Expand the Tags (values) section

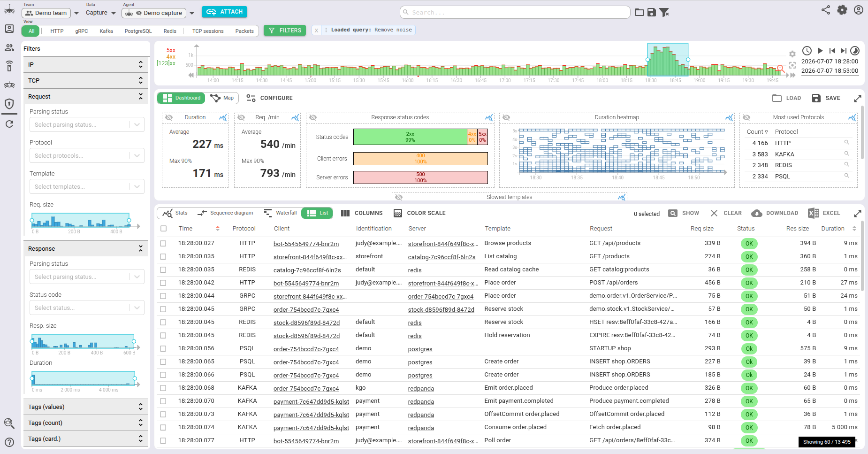(x=85, y=407)
